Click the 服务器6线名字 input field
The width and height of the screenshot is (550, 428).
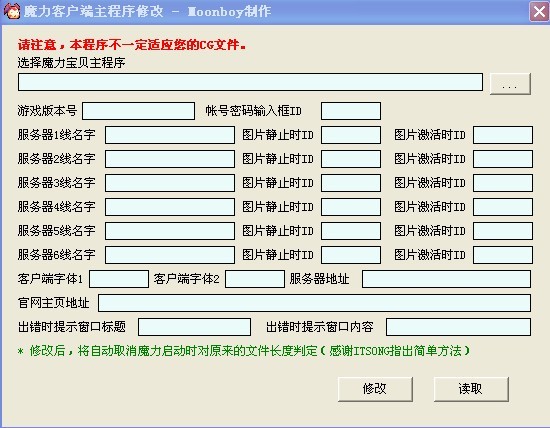pyautogui.click(x=170, y=255)
